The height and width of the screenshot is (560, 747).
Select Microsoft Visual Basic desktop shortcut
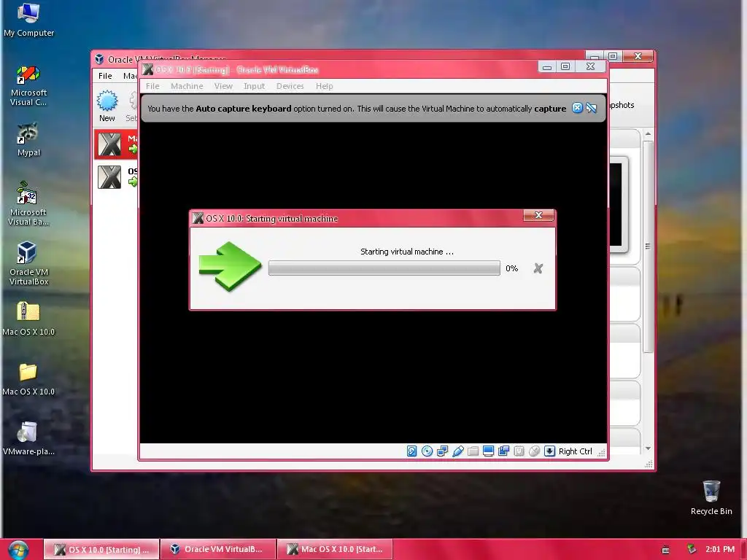point(28,204)
